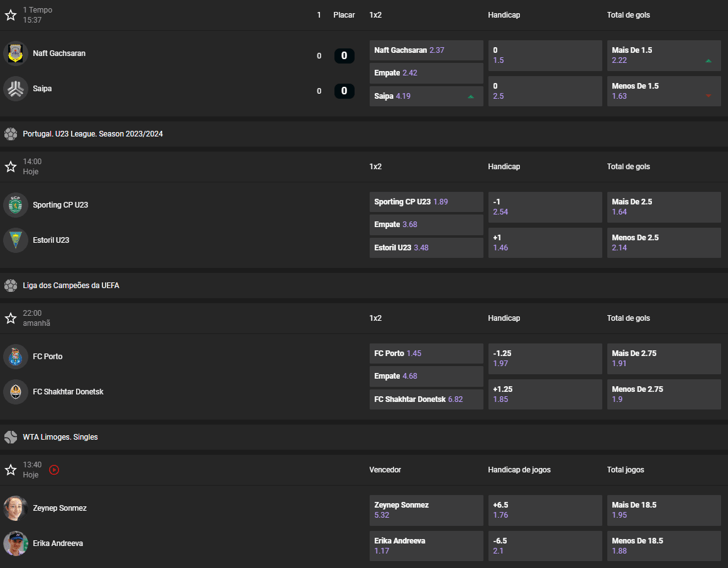The image size is (728, 568).
Task: Click Handicap de jogos column header
Action: (x=519, y=470)
